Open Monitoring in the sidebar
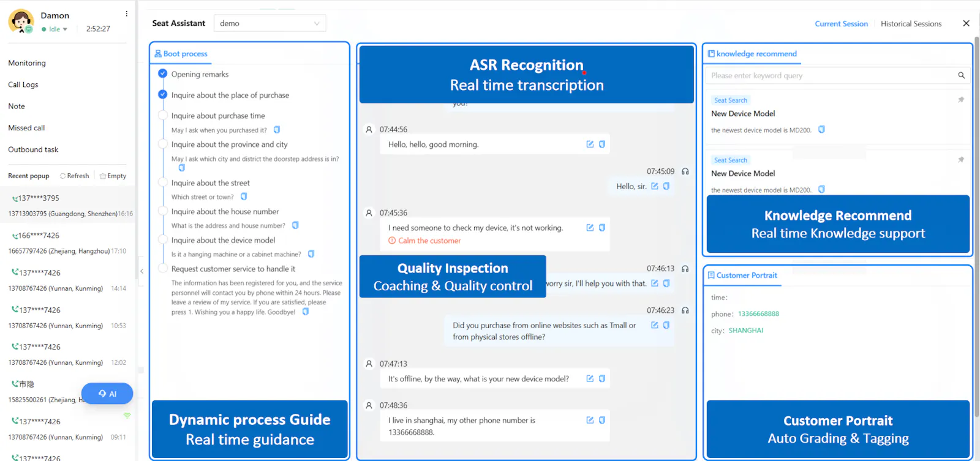This screenshot has width=980, height=461. (27, 63)
